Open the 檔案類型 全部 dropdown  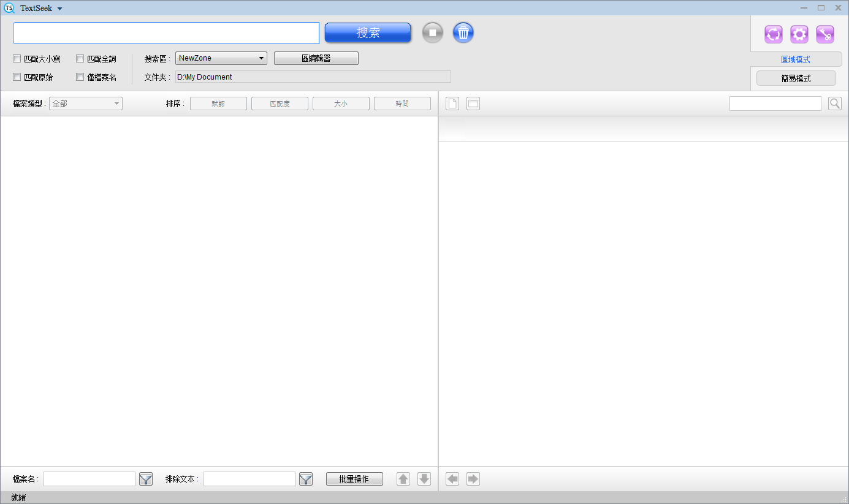(86, 103)
